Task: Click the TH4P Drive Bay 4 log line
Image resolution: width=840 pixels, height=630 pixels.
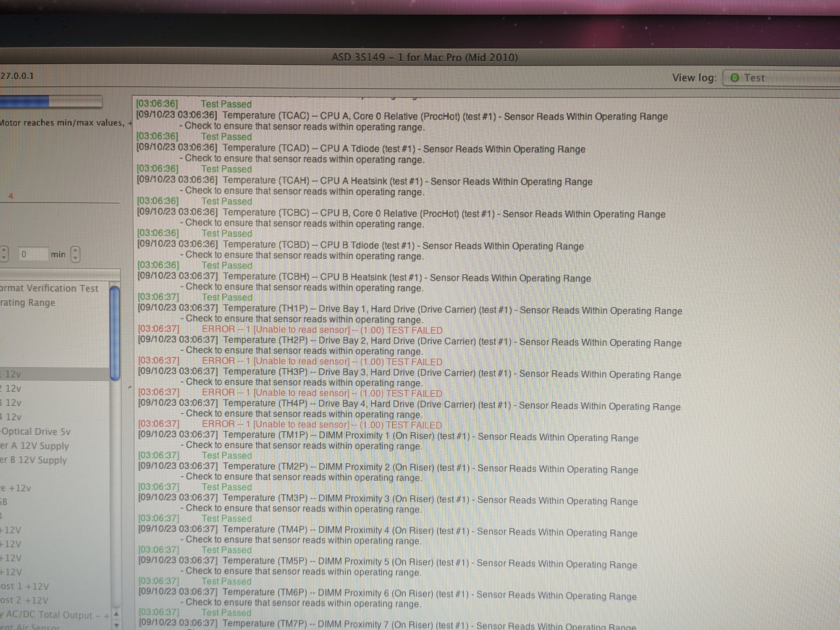Action: pos(409,405)
